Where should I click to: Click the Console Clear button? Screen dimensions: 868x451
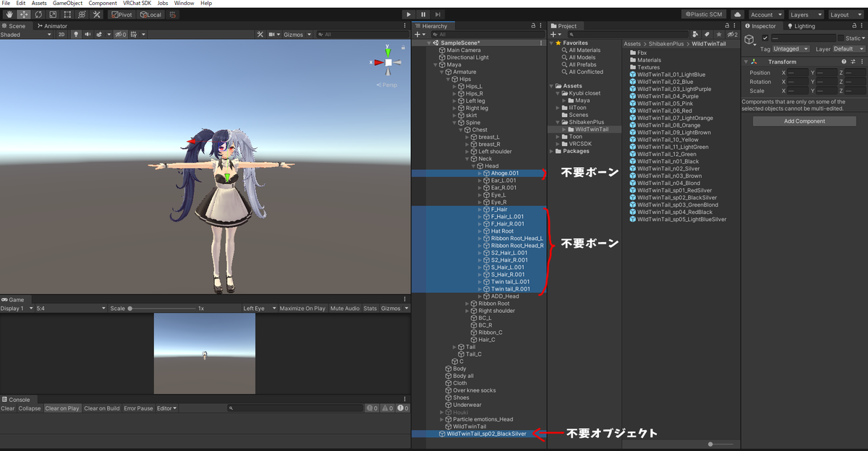tap(8, 408)
